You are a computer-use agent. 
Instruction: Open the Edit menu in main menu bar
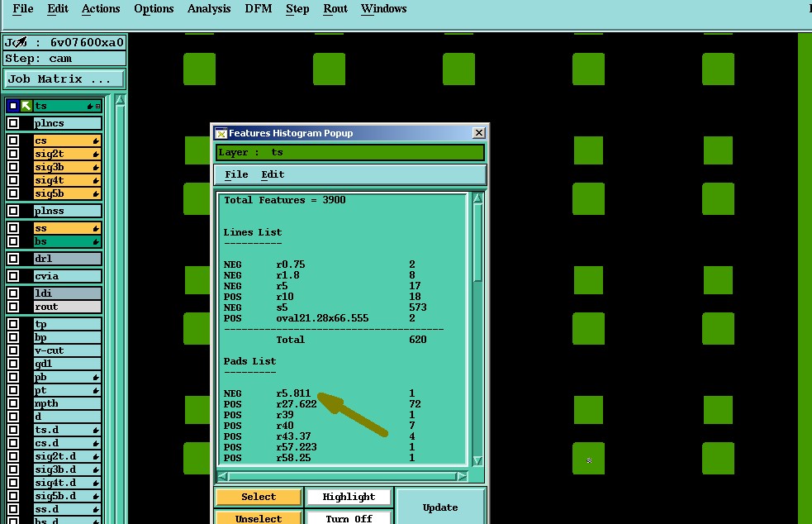click(58, 9)
